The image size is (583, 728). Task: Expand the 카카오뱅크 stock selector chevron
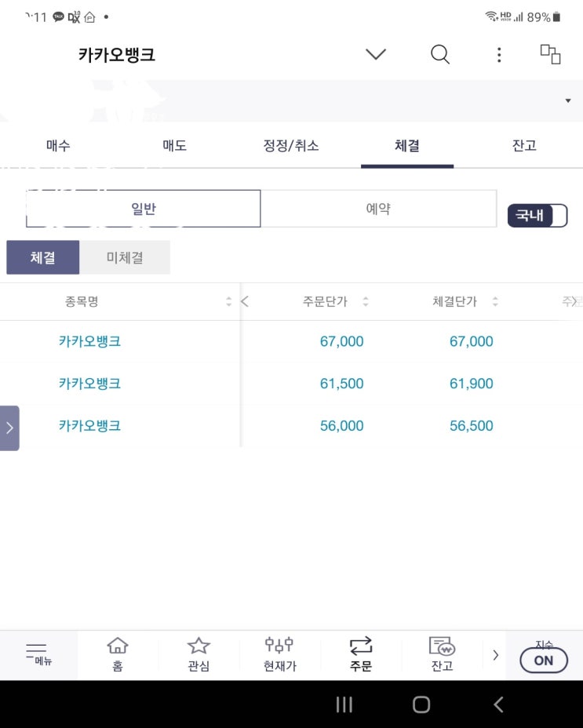(376, 54)
